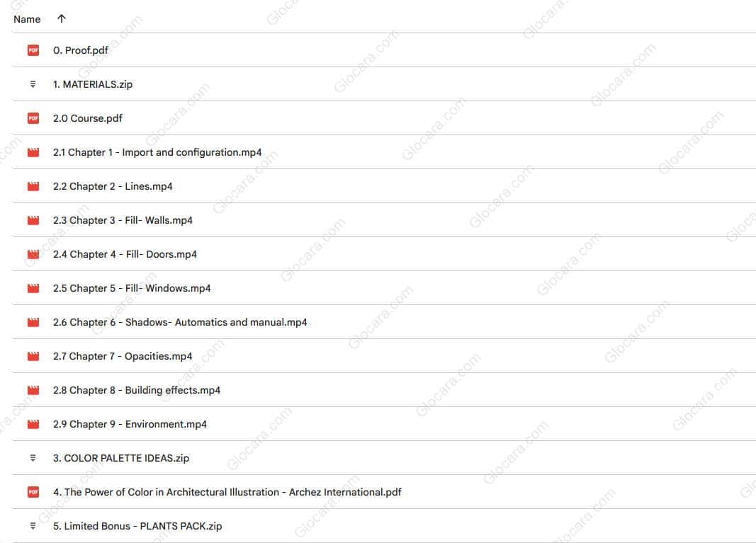Viewport: 756px width, 543px height.
Task: Open 0. Proof.pdf file name
Action: (81, 50)
